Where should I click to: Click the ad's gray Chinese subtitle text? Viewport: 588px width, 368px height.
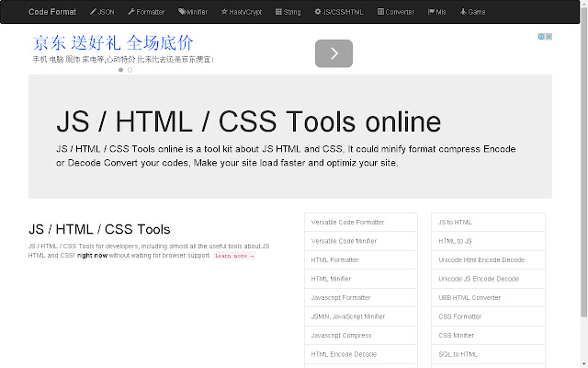click(x=123, y=59)
